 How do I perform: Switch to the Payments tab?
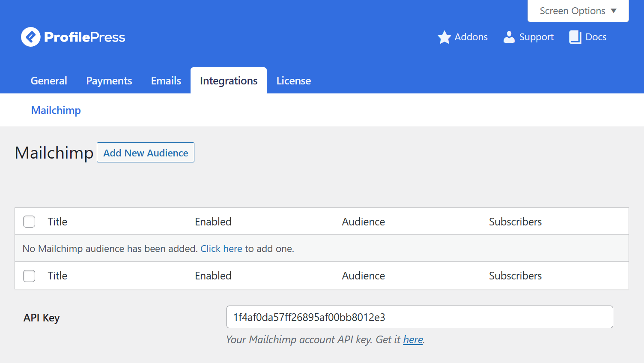point(109,81)
